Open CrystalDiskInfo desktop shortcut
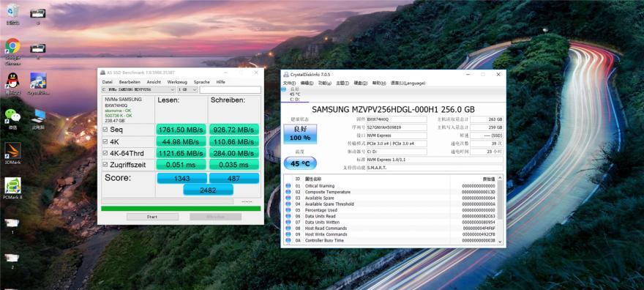This screenshot has height=290, width=644. coord(38,83)
